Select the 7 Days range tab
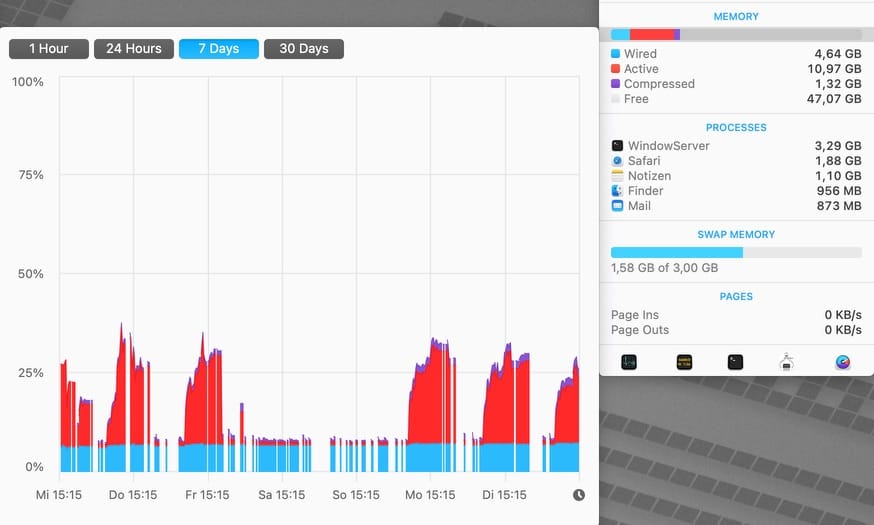The height and width of the screenshot is (525, 874). (218, 48)
